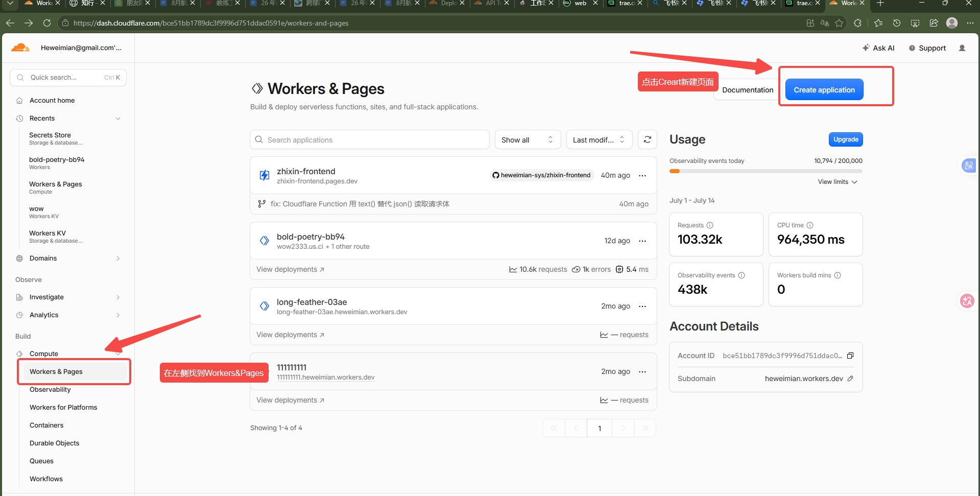This screenshot has width=980, height=496.
Task: Expand the Investigate menu
Action: (x=118, y=297)
